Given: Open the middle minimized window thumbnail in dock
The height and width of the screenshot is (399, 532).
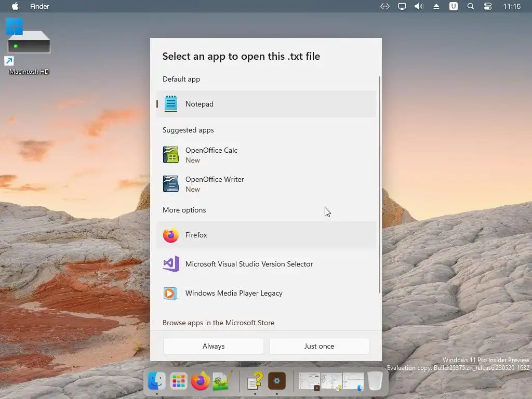Looking at the screenshot, I should [331, 381].
